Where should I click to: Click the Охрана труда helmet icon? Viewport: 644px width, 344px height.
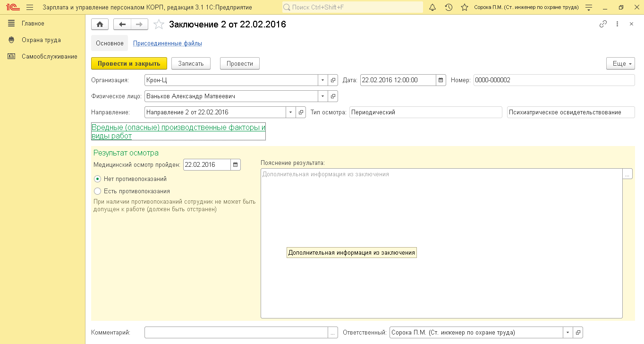click(x=12, y=40)
